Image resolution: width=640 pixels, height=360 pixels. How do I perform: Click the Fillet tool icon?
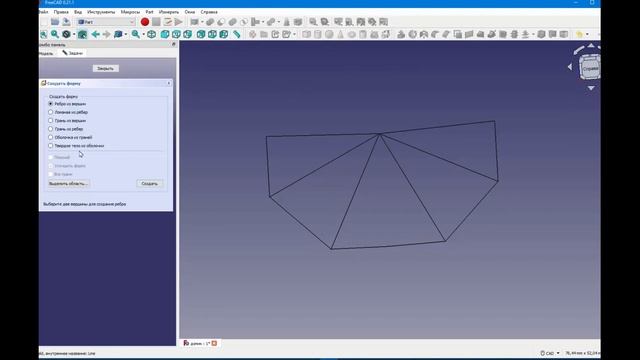[435, 34]
